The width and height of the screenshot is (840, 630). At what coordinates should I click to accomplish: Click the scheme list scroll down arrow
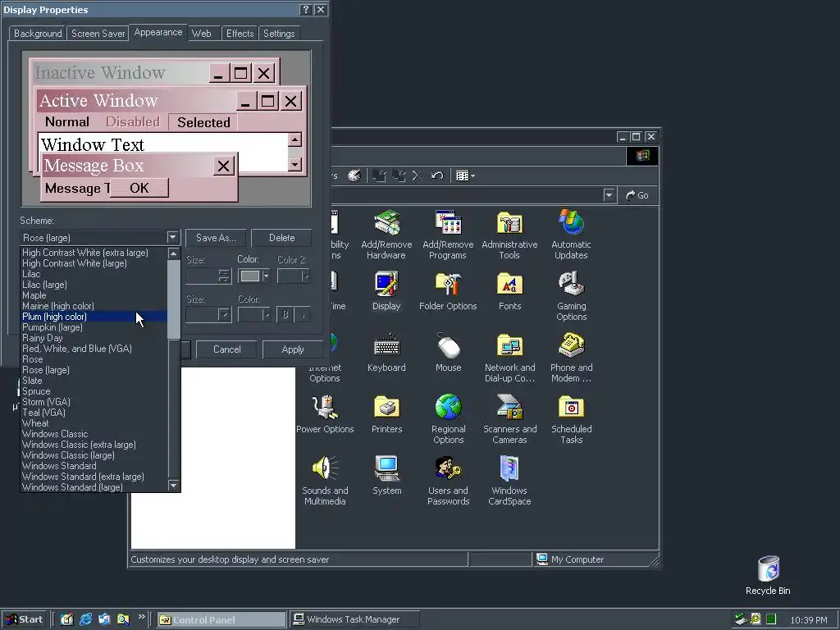[173, 486]
